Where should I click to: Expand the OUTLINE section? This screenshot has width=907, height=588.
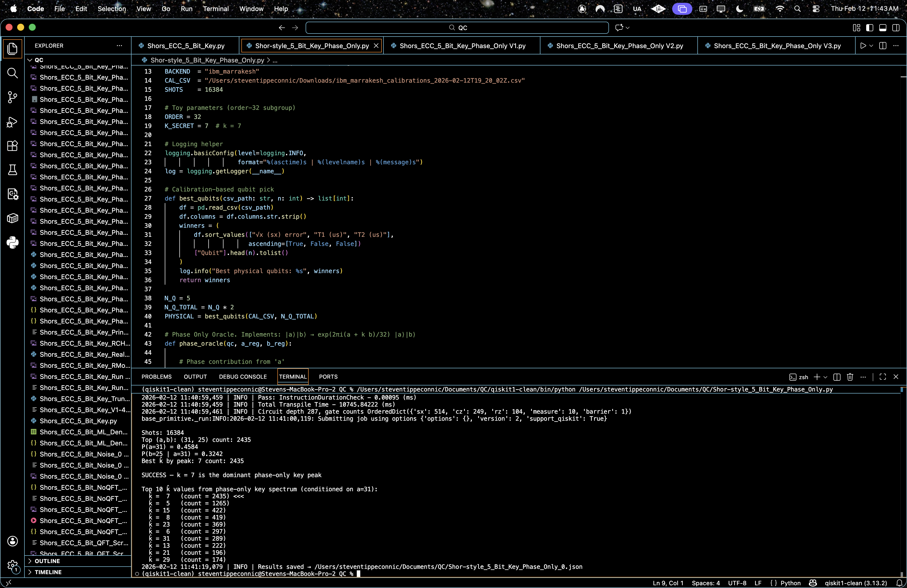(47, 561)
